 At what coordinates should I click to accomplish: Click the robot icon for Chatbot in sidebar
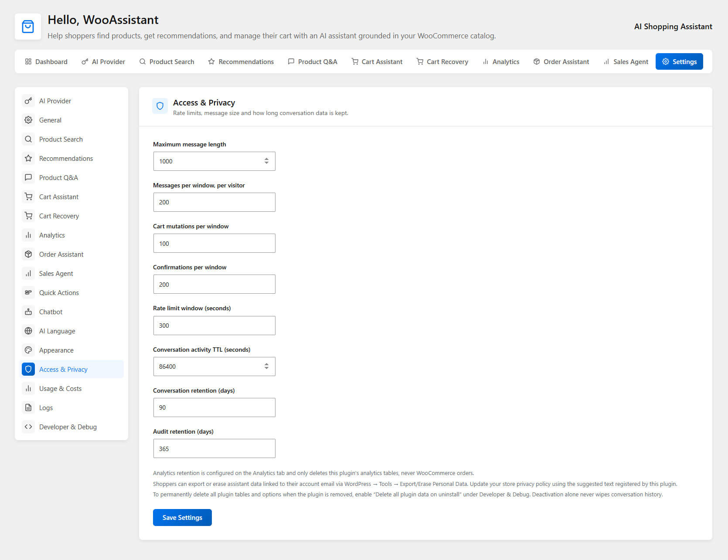click(28, 312)
